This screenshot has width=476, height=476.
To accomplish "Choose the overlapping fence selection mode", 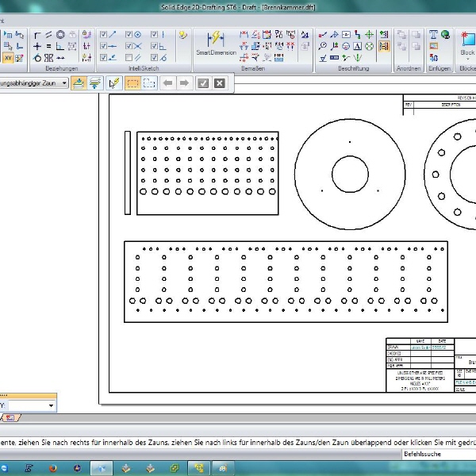I will click(x=149, y=83).
